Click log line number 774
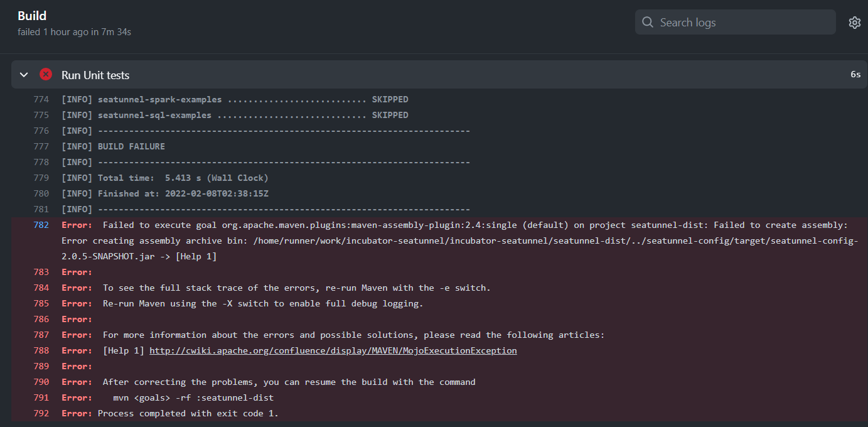The height and width of the screenshot is (427, 868). point(41,99)
